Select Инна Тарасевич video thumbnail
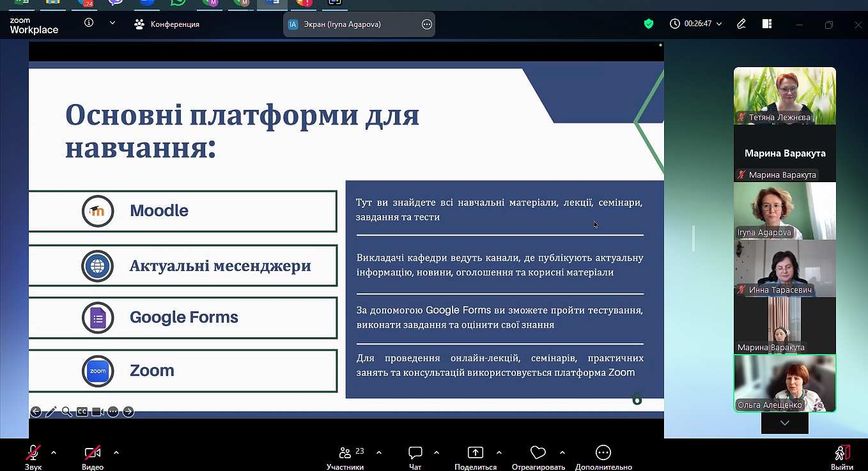The height and width of the screenshot is (471, 868). tap(785, 268)
